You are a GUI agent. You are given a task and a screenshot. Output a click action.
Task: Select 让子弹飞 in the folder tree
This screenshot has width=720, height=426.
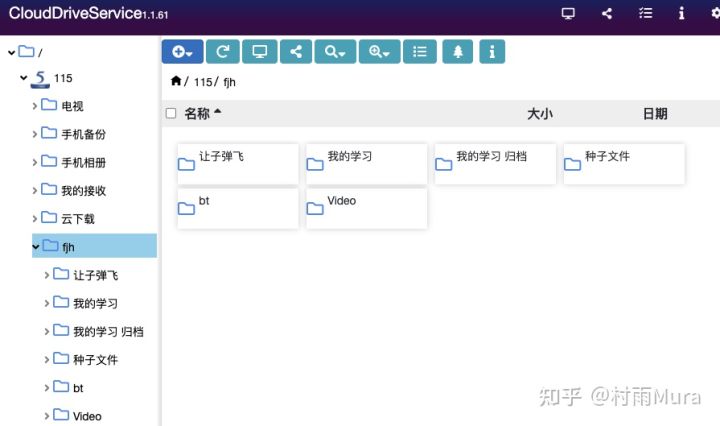pyautogui.click(x=96, y=275)
